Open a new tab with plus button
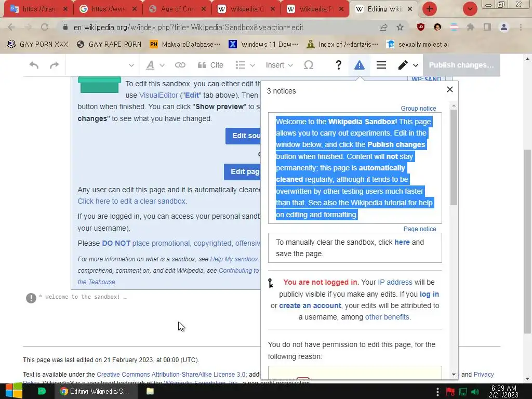 click(430, 9)
